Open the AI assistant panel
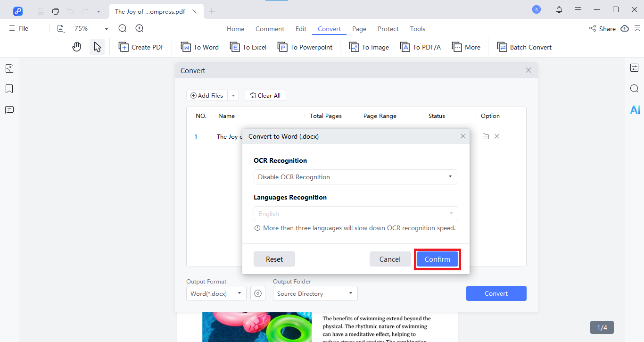Image resolution: width=644 pixels, height=342 pixels. pyautogui.click(x=635, y=109)
